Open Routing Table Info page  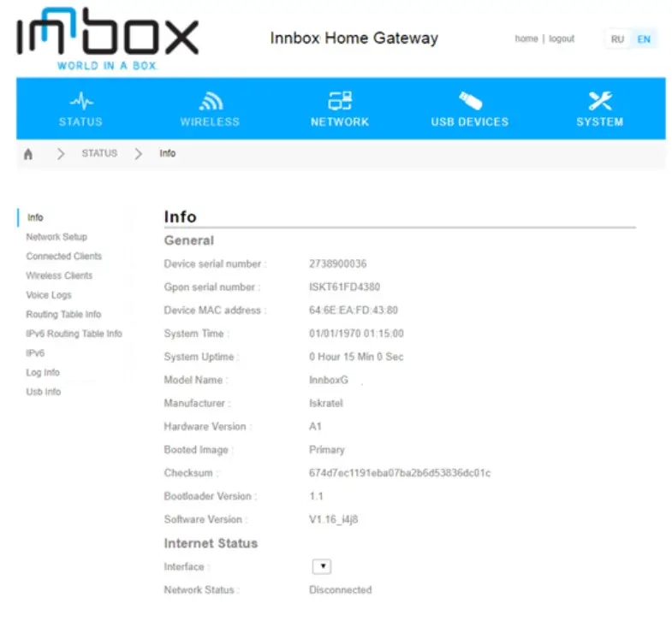click(x=63, y=315)
